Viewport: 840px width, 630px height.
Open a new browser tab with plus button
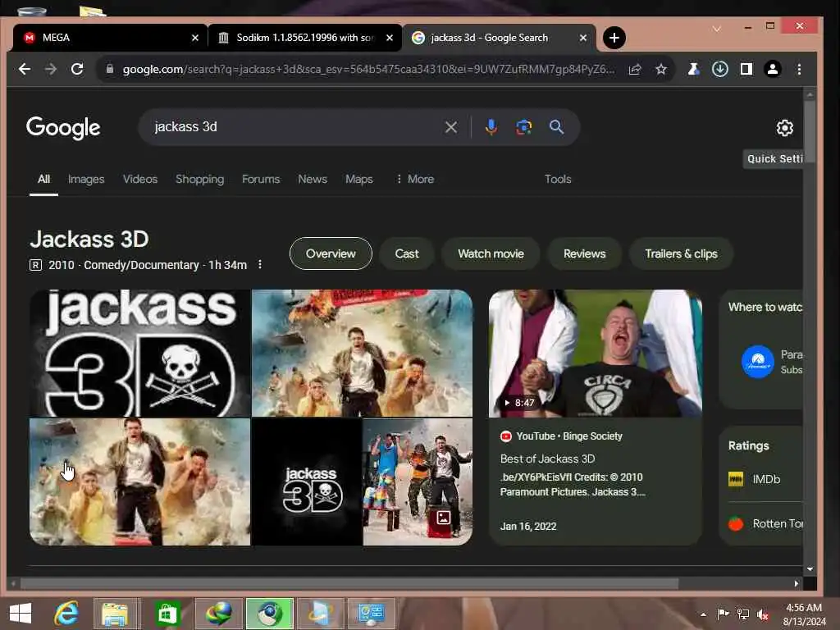pos(614,38)
